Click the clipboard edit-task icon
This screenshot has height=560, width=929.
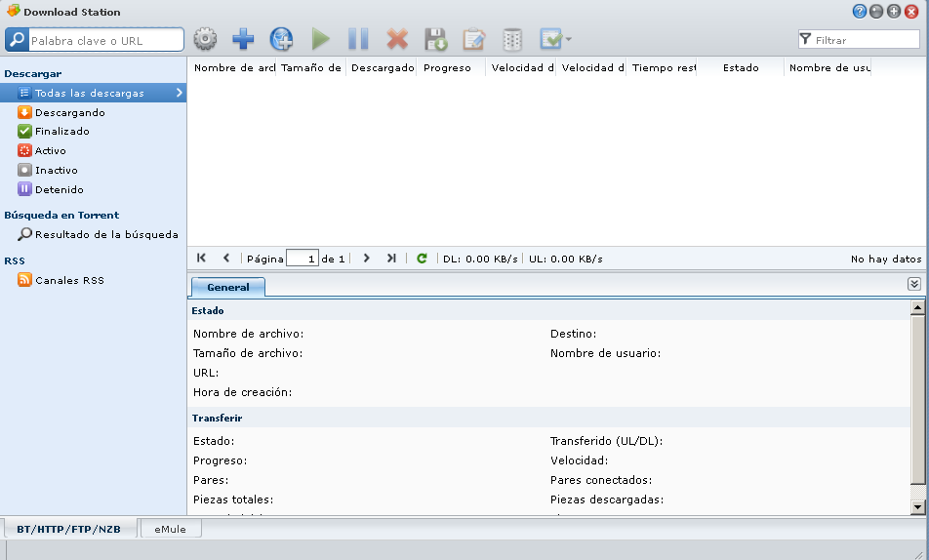click(474, 39)
